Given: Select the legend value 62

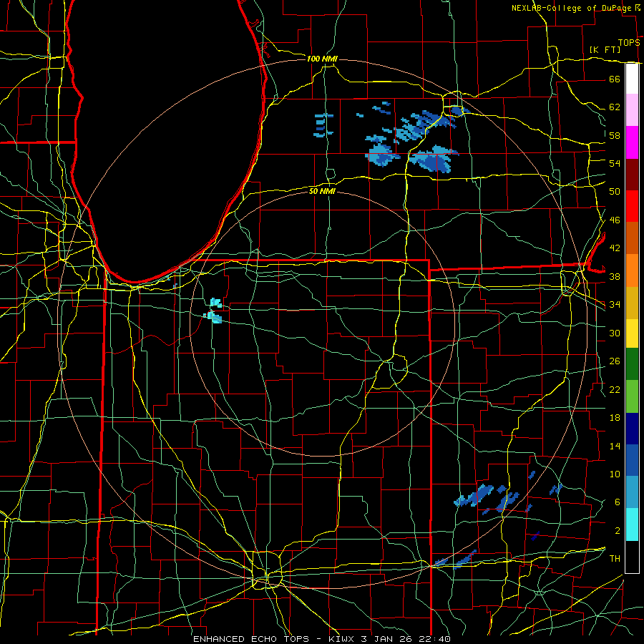Looking at the screenshot, I should pos(615,107).
